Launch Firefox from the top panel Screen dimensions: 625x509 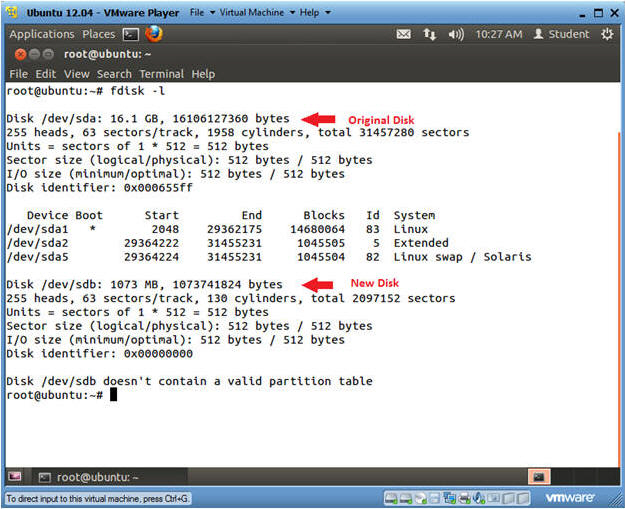[154, 34]
